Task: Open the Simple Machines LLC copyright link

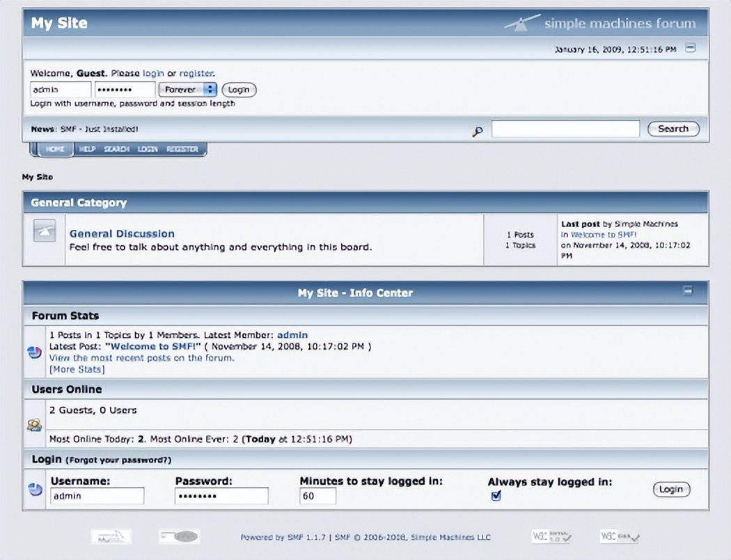Action: [x=413, y=537]
